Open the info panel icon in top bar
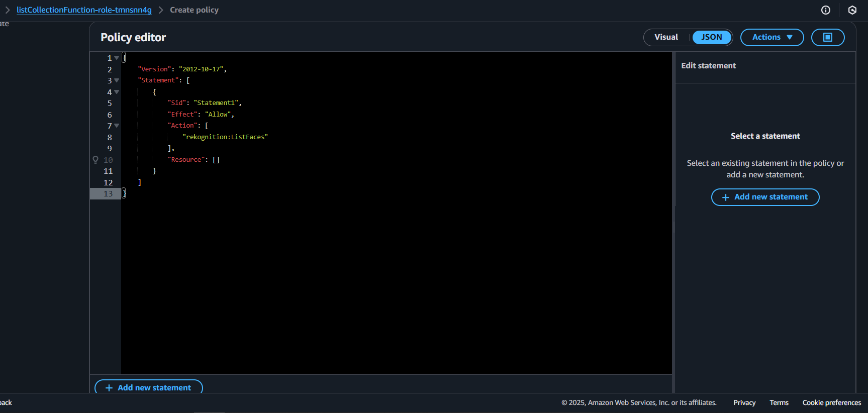The width and height of the screenshot is (868, 413). pyautogui.click(x=826, y=10)
